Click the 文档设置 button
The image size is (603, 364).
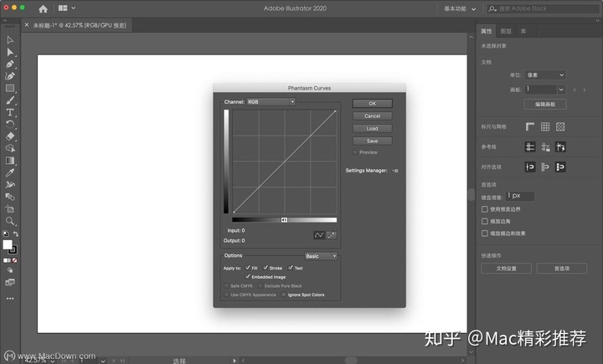(x=506, y=269)
